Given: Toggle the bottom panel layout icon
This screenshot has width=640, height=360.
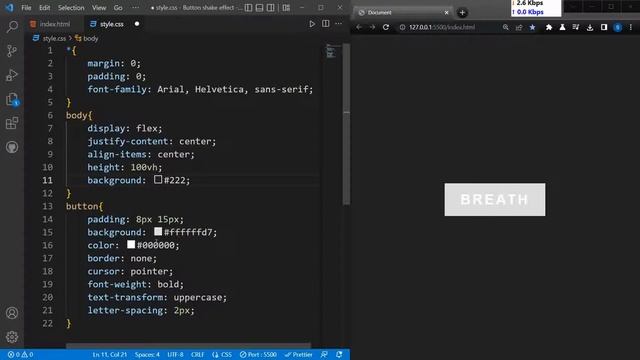Looking at the screenshot, I should (260, 8).
